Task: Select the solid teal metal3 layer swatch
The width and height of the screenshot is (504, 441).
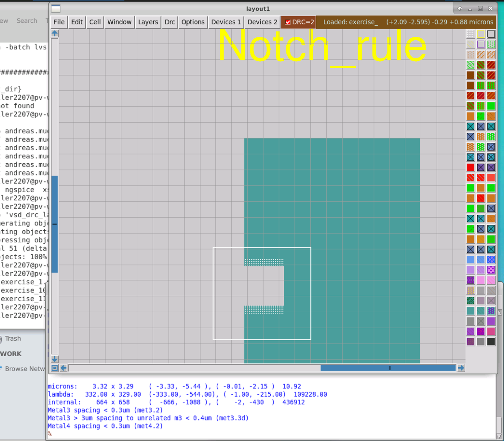Action: tap(470, 311)
